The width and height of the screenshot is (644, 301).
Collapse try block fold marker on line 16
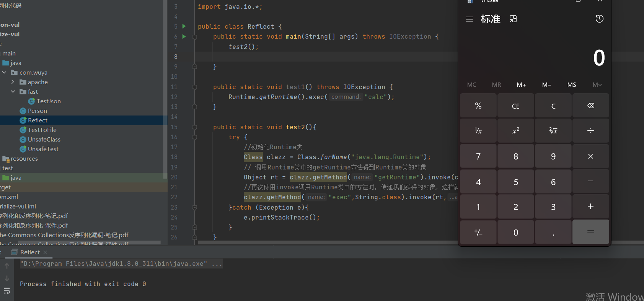[x=194, y=137]
